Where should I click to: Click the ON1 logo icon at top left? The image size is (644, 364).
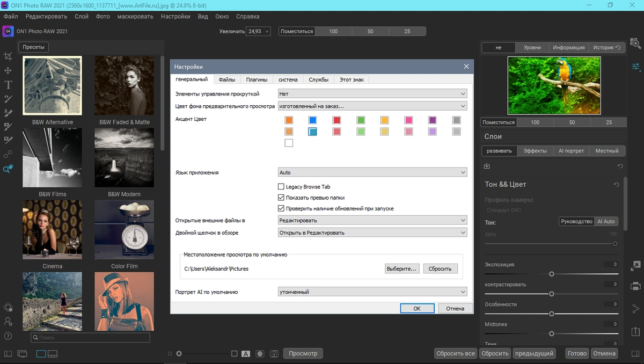(8, 32)
